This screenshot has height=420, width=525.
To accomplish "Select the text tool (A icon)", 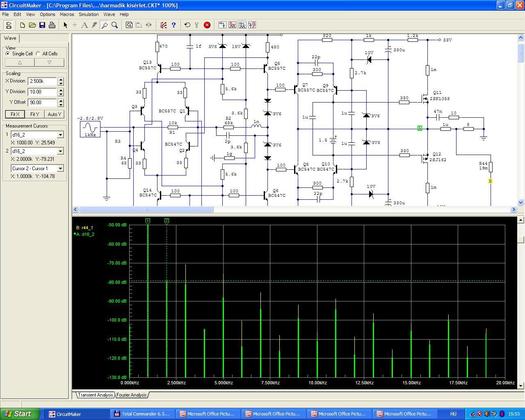I will click(84, 25).
